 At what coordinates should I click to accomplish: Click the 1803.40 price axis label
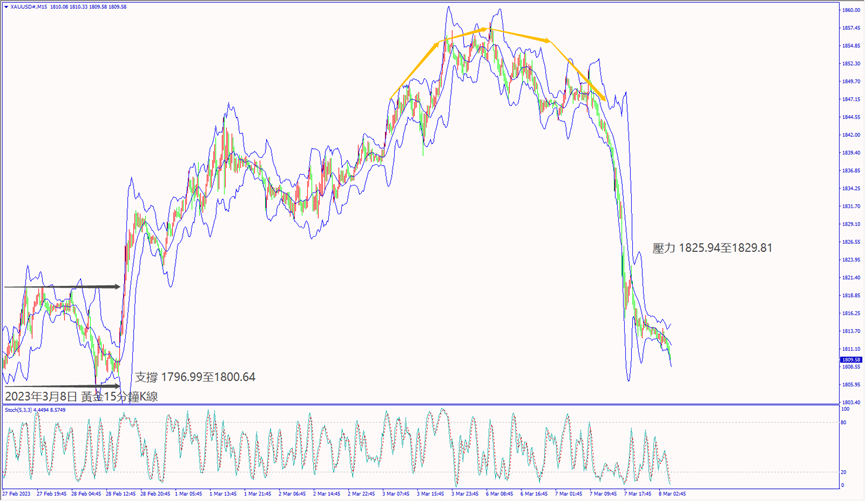pos(849,402)
